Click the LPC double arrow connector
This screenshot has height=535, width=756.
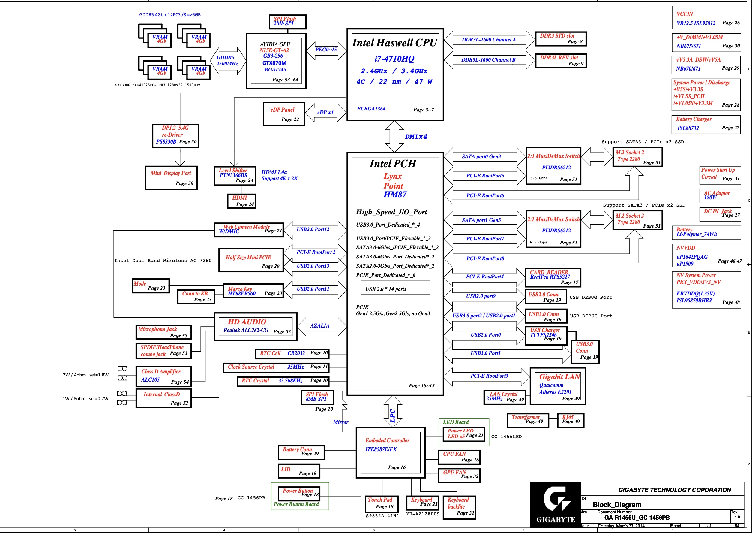393,412
